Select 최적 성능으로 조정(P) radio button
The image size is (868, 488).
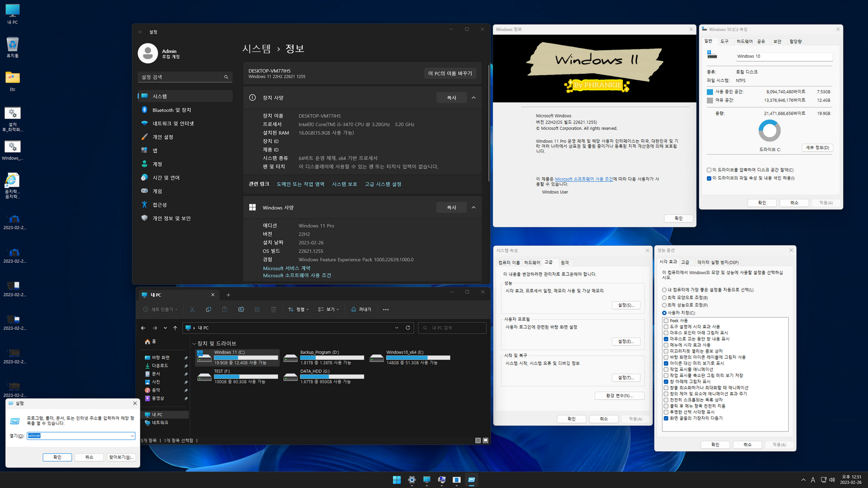[x=665, y=305]
